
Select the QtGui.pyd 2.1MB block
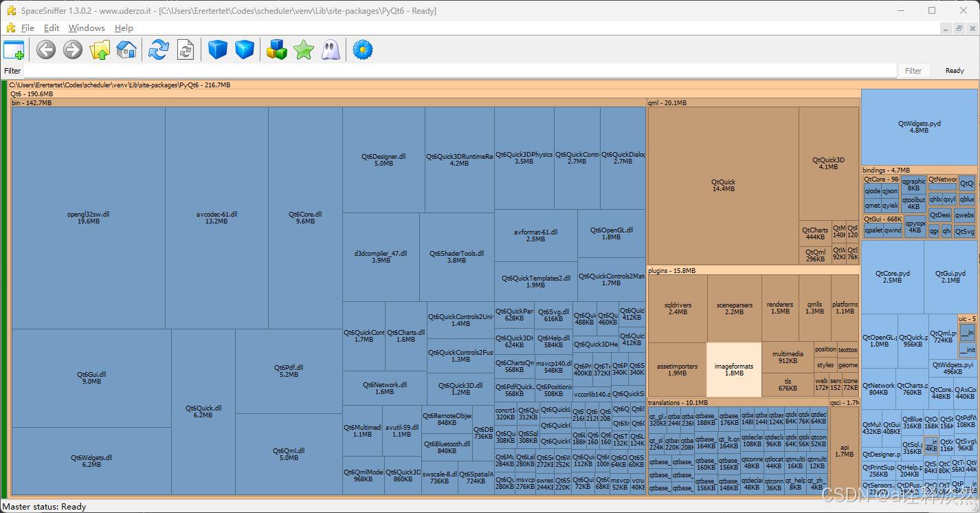click(x=951, y=276)
